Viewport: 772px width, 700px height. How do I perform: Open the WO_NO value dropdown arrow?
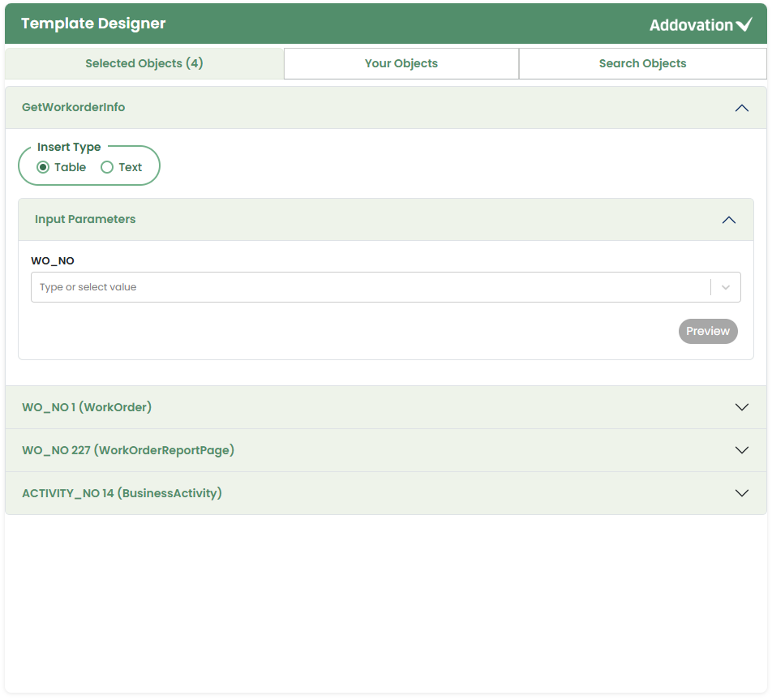click(726, 287)
